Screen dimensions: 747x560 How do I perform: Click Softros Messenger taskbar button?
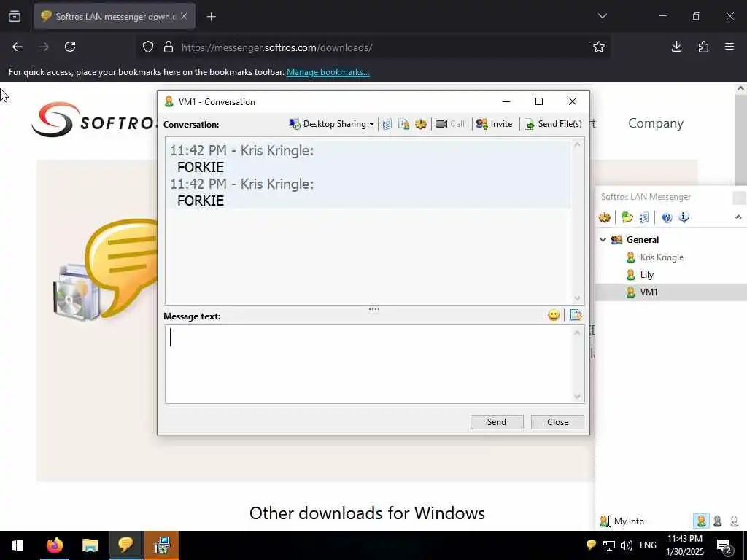pyautogui.click(x=125, y=545)
